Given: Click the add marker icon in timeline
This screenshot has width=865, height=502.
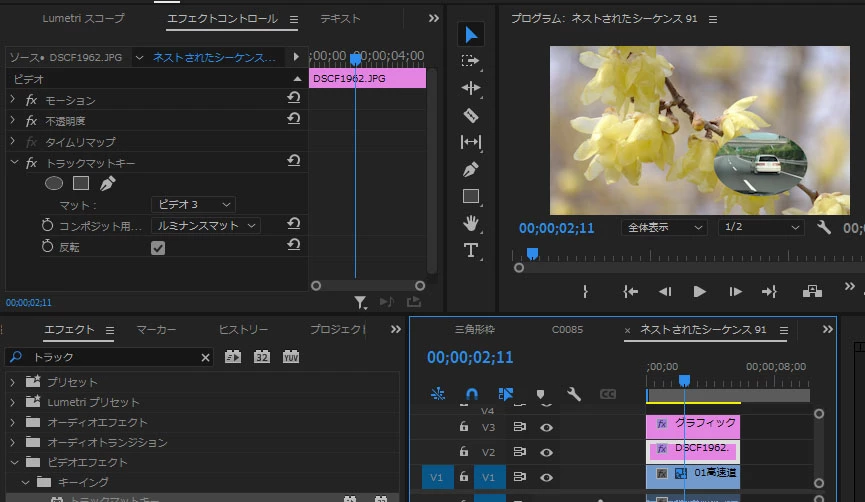Looking at the screenshot, I should pyautogui.click(x=541, y=394).
